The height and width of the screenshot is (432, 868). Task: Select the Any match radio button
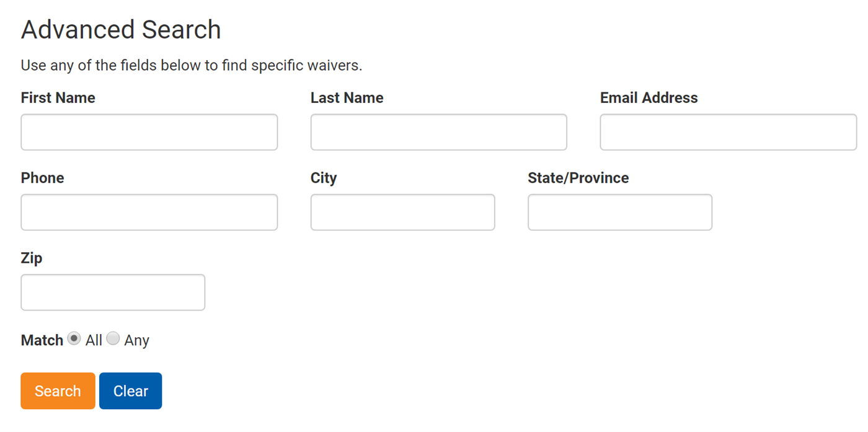[x=113, y=338]
